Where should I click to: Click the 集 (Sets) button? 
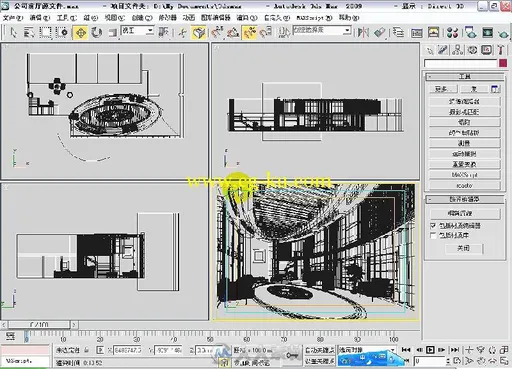[474, 89]
